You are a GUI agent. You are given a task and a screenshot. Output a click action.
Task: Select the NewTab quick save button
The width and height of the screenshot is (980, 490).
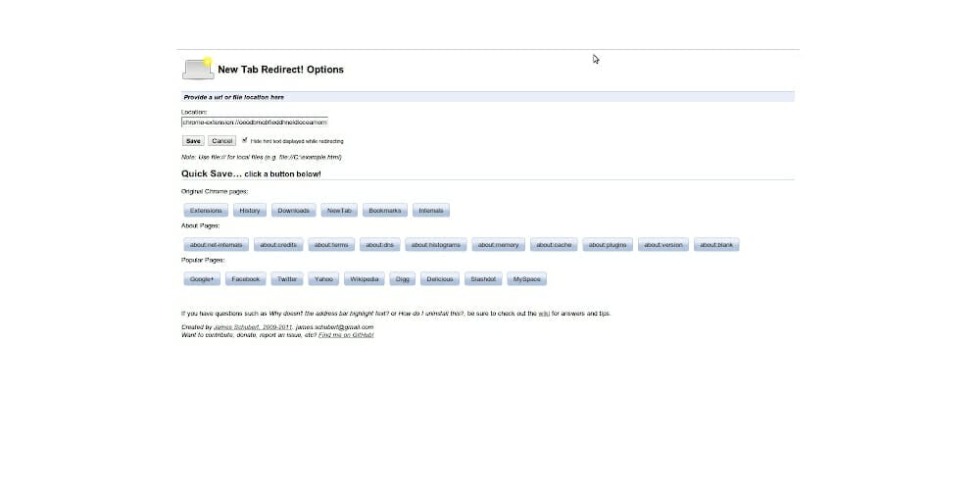click(x=339, y=211)
